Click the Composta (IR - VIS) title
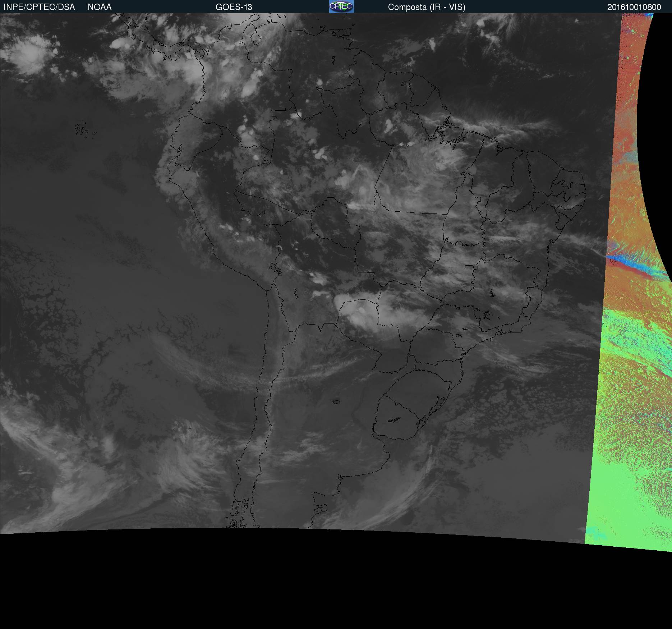 [x=427, y=7]
